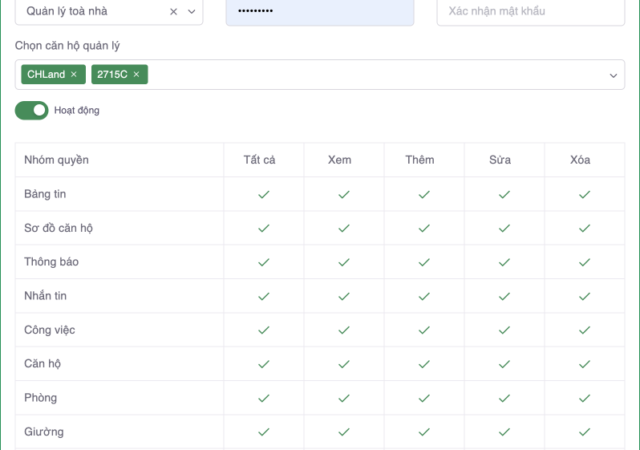640x450 pixels.
Task: Open the Quản lý toà nhà dropdown
Action: [x=191, y=12]
